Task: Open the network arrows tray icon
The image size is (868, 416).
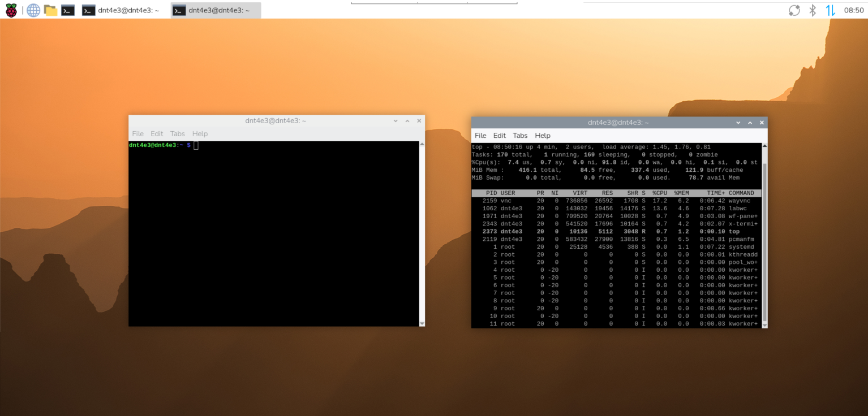Action: point(831,10)
